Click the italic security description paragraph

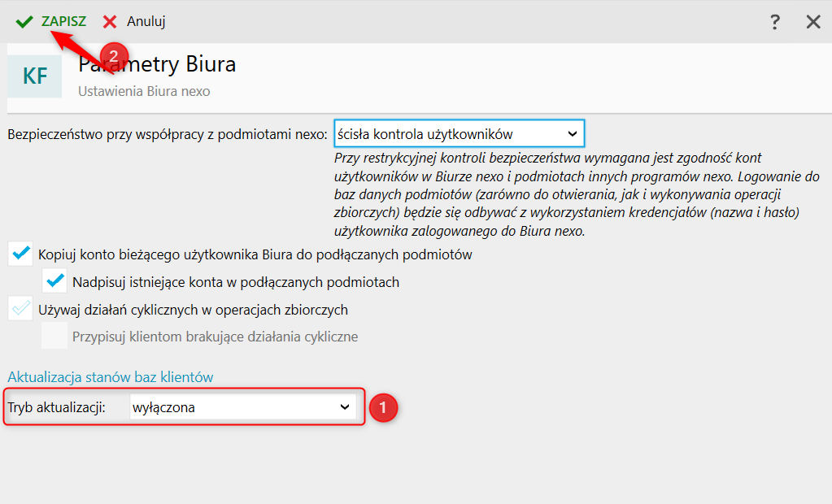(x=577, y=194)
